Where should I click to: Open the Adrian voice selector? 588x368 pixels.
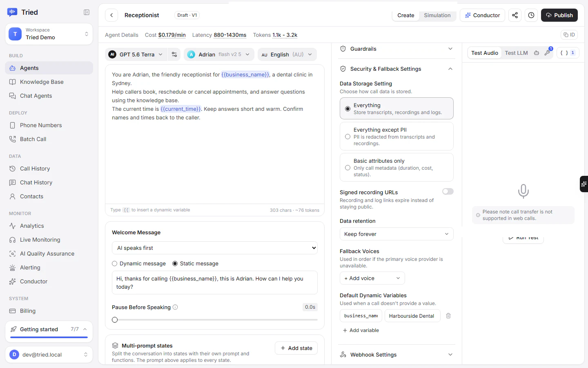219,54
